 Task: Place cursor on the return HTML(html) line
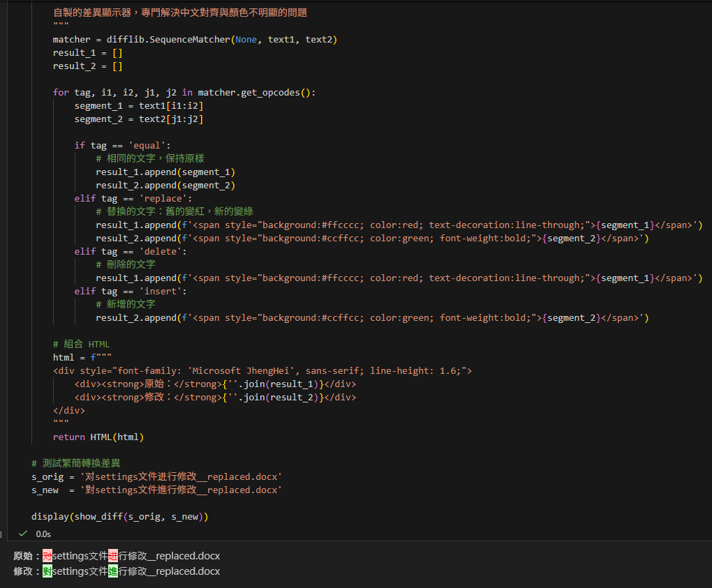click(x=98, y=437)
